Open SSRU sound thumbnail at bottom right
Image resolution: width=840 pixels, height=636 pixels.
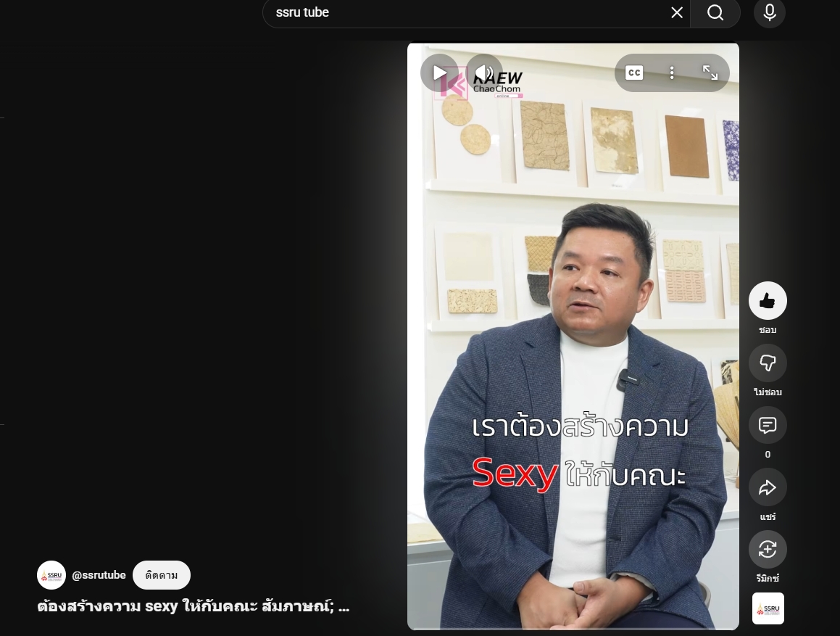click(768, 608)
